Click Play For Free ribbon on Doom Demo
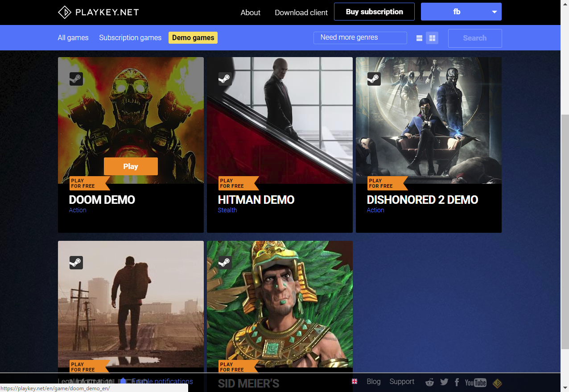Viewport: 569px width, 392px height. coord(89,183)
